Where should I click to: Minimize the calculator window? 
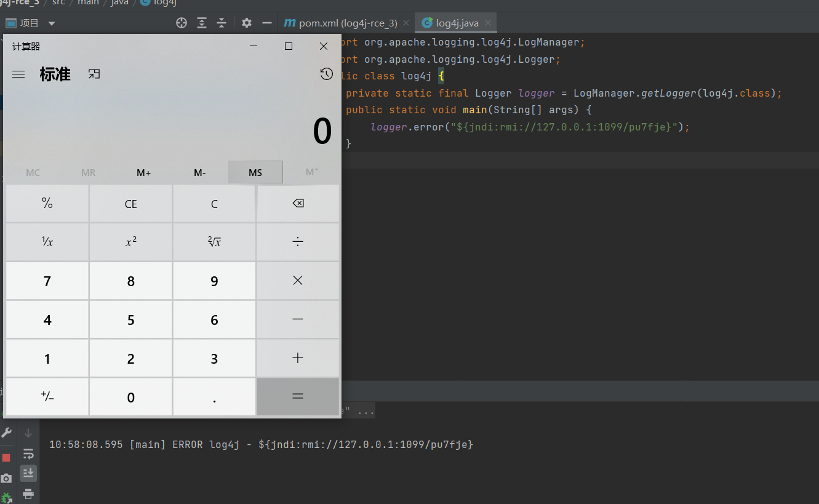coord(253,46)
